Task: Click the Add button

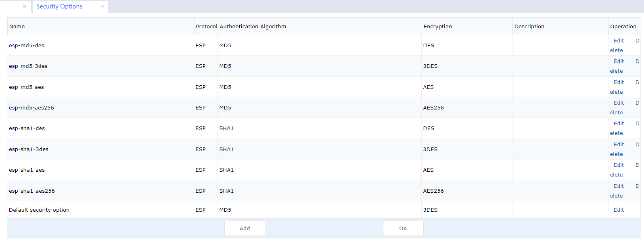Action: pyautogui.click(x=245, y=228)
